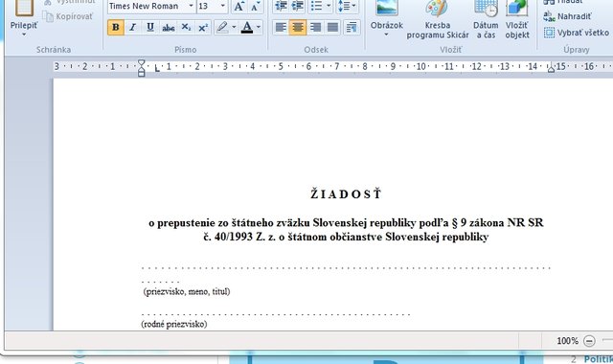Start a bulleted list
613x364 pixels.
click(316, 7)
